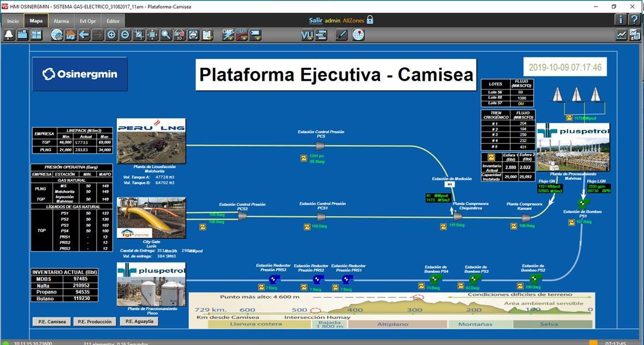Click the AllZones label
The image size is (644, 345).
(x=354, y=21)
